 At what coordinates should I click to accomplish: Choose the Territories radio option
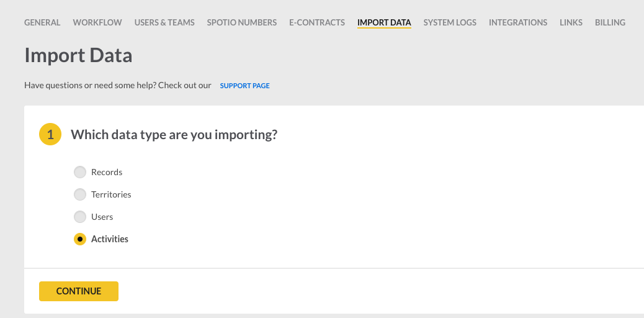coord(79,194)
